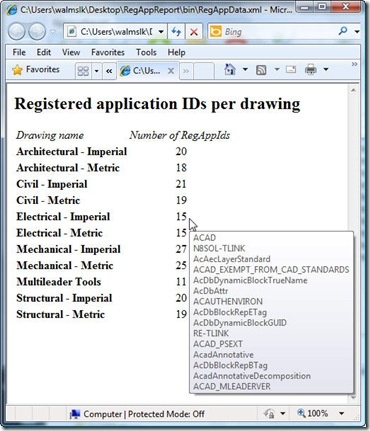370x431 pixels.
Task: Click the 'Electrical - Metric' drawing name
Action: coord(60,233)
